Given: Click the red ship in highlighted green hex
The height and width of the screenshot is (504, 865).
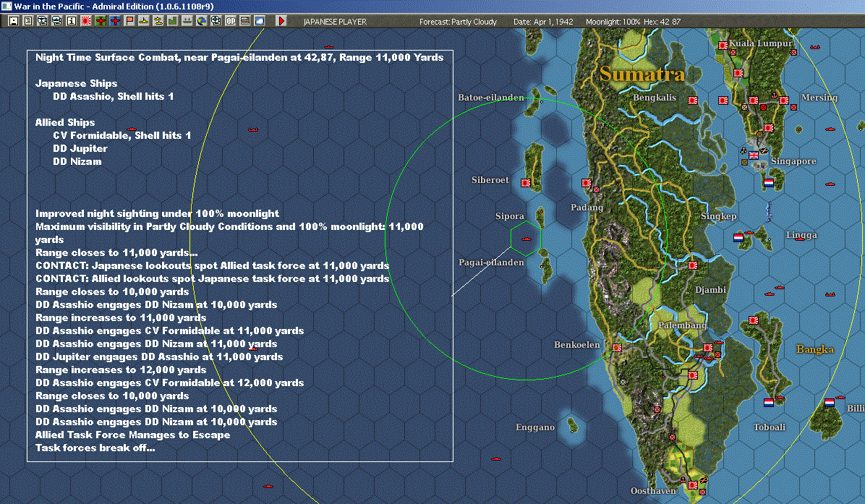Looking at the screenshot, I should [527, 239].
